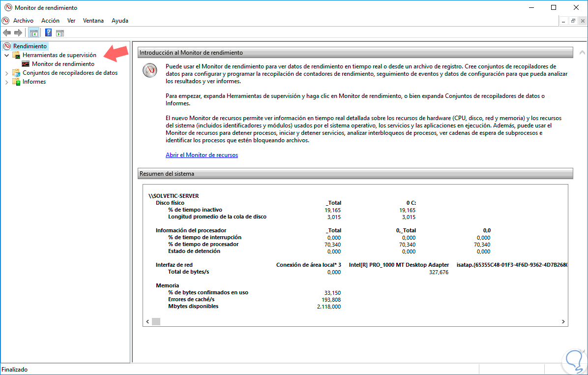Screen dimensions: 588x375
Task: Click the MMC icon beside Archivo menu
Action: 5,21
